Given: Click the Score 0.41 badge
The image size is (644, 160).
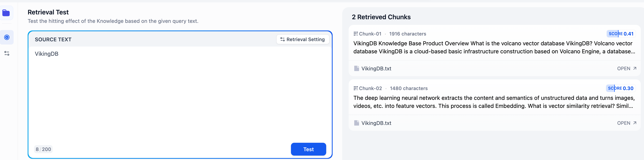Looking at the screenshot, I should [621, 34].
